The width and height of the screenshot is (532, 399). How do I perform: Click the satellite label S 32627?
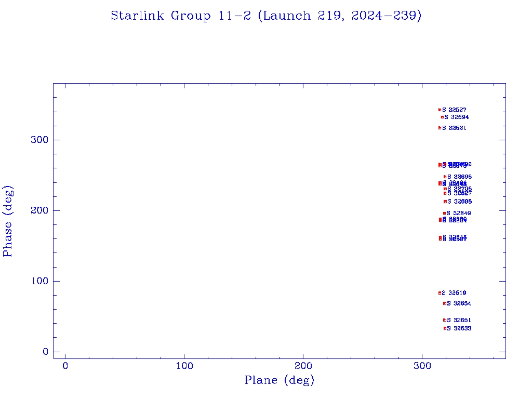pyautogui.click(x=460, y=193)
